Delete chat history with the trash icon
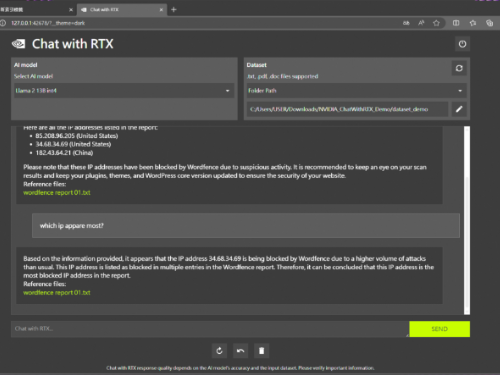Image resolution: width=500 pixels, height=375 pixels. 262,351
